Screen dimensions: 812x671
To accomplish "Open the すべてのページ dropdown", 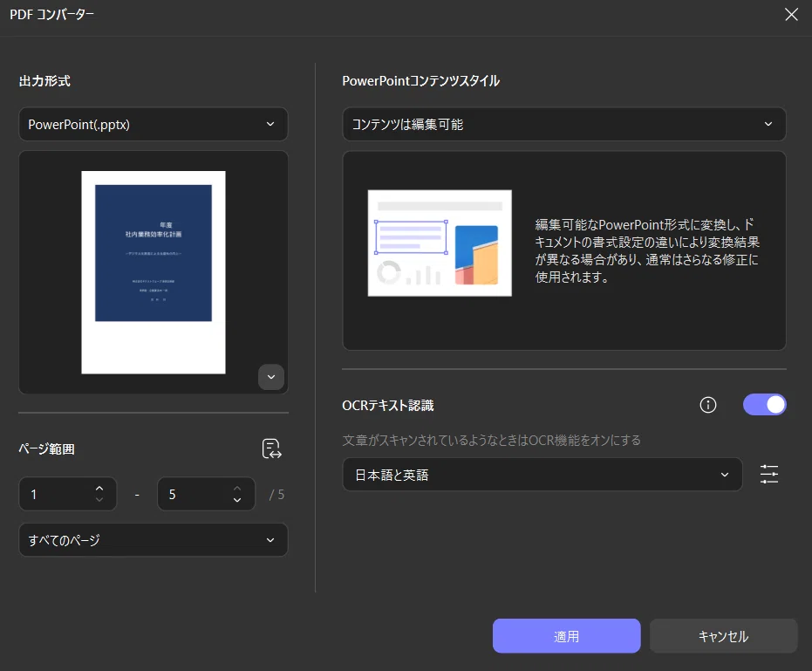I will pos(154,540).
